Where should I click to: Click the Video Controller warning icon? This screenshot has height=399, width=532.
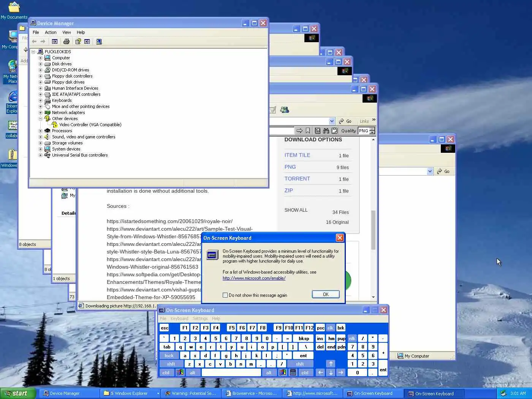point(55,125)
